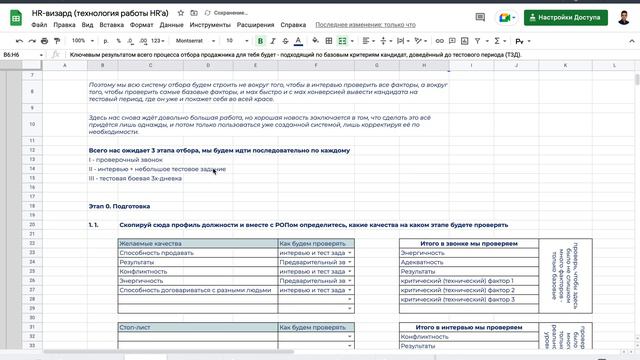The height and width of the screenshot is (360, 640).
Task: Move document using the folder icon
Action: 194,13
